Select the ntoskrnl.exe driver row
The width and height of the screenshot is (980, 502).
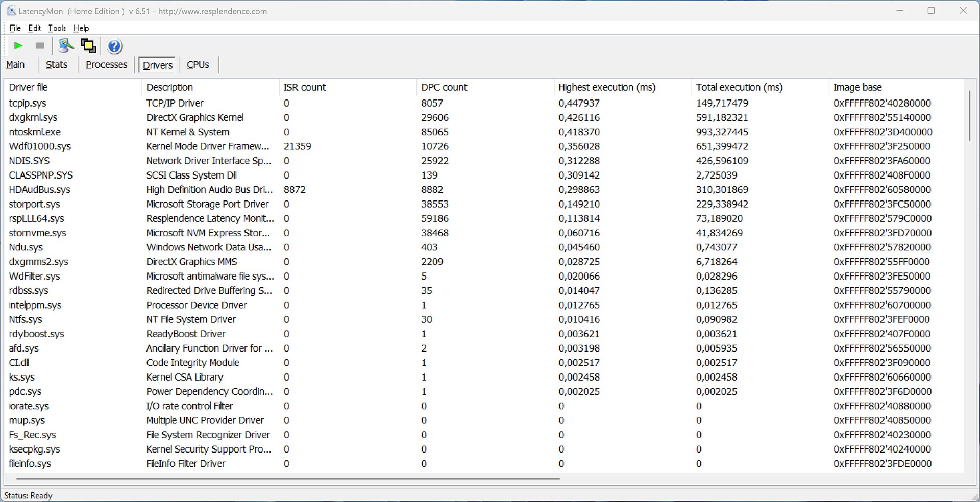pos(35,132)
